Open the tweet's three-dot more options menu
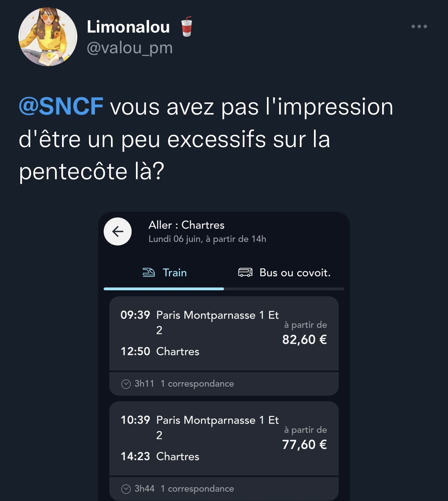This screenshot has width=448, height=501. pyautogui.click(x=419, y=26)
